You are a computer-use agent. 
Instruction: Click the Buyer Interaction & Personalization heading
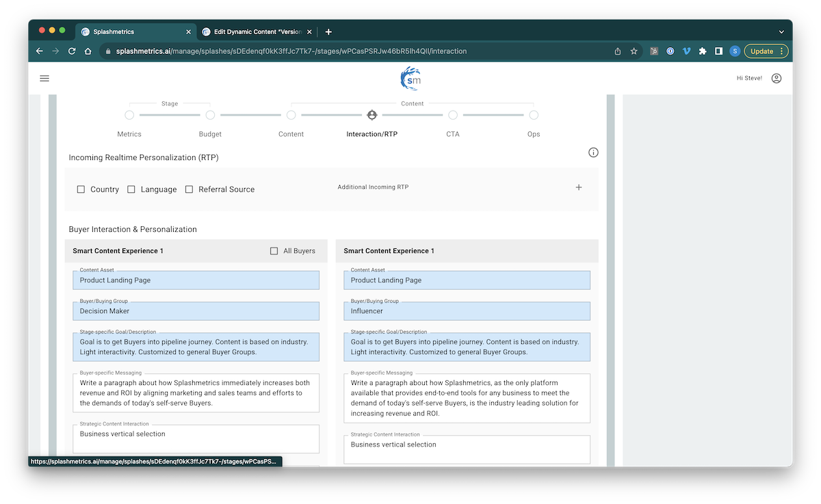[x=133, y=230]
